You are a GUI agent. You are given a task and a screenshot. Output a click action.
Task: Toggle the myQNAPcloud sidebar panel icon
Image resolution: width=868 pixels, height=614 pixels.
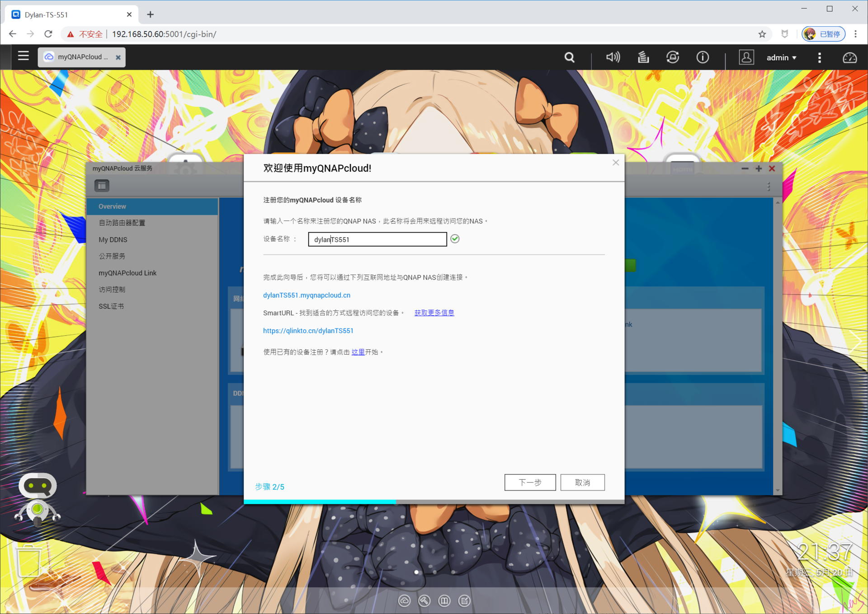point(102,186)
